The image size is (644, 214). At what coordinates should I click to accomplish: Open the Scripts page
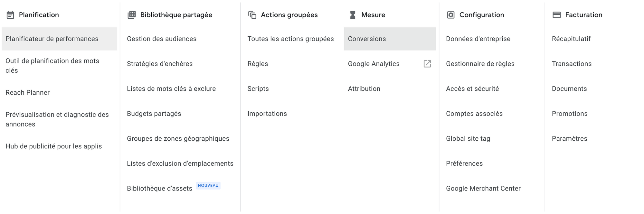click(x=258, y=89)
